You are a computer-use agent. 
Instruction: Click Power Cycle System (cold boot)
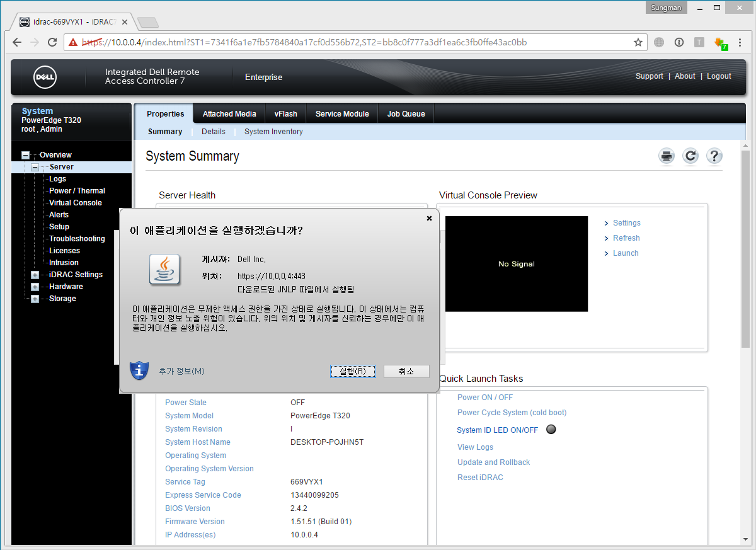(512, 413)
